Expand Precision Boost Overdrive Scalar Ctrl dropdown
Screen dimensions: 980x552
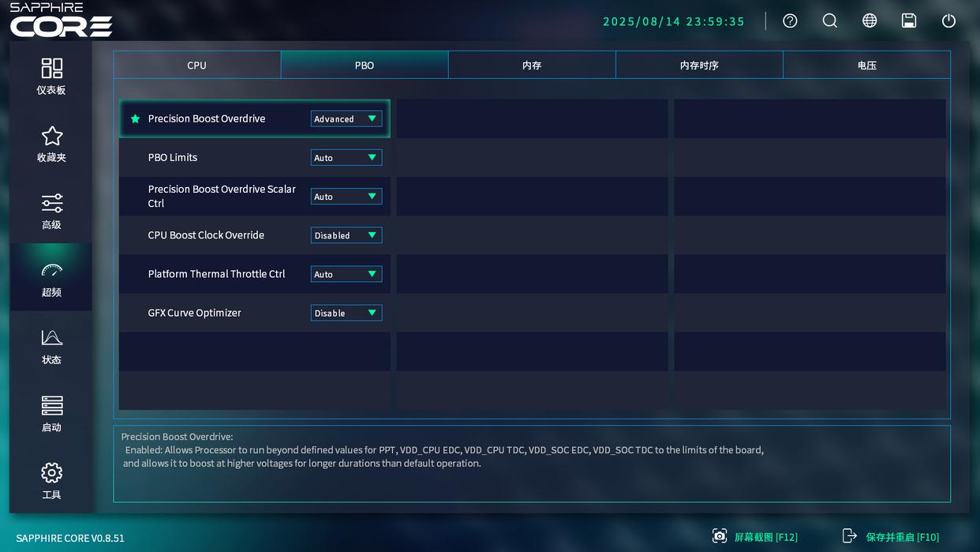click(x=346, y=196)
